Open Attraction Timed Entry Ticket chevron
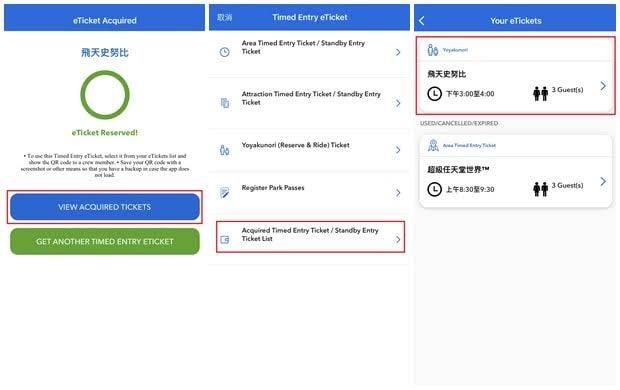Viewport: 620px width, 390px height. (x=398, y=103)
